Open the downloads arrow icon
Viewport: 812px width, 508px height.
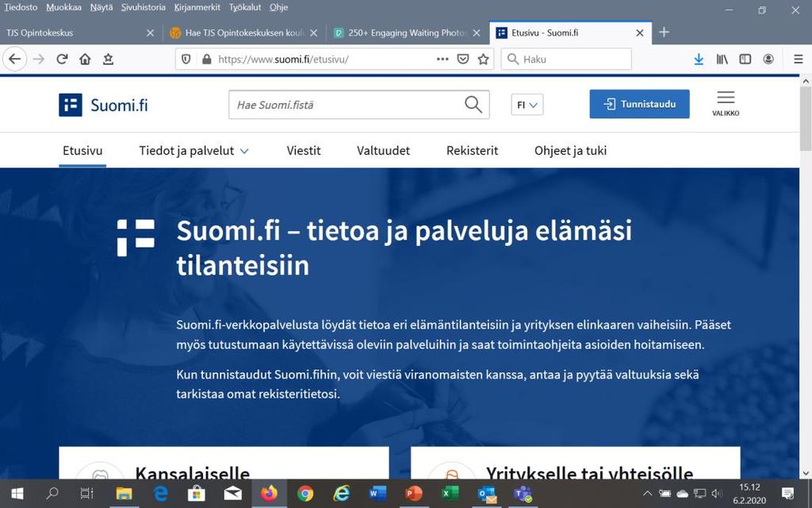coord(699,59)
